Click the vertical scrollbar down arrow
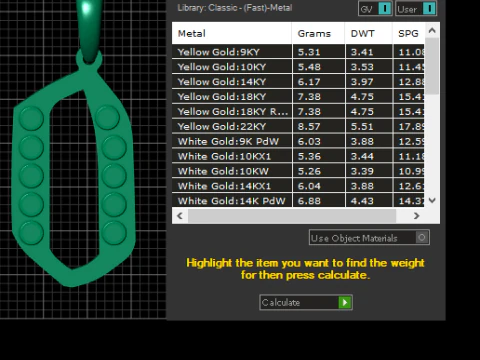The width and height of the screenshot is (480, 360). tap(432, 200)
